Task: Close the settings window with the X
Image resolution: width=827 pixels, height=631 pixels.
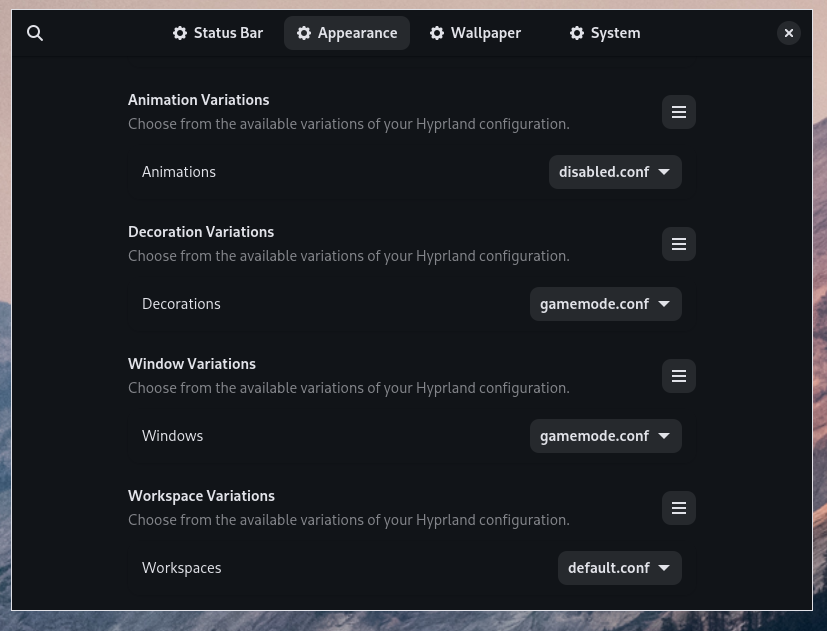Action: point(788,33)
